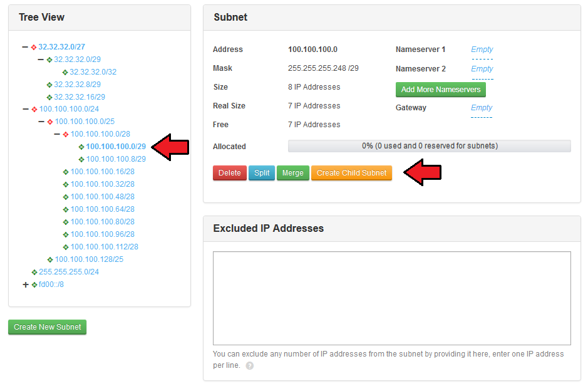Click green subnet icon beside 100.100.100.32/28
588x386 pixels.
pos(66,185)
